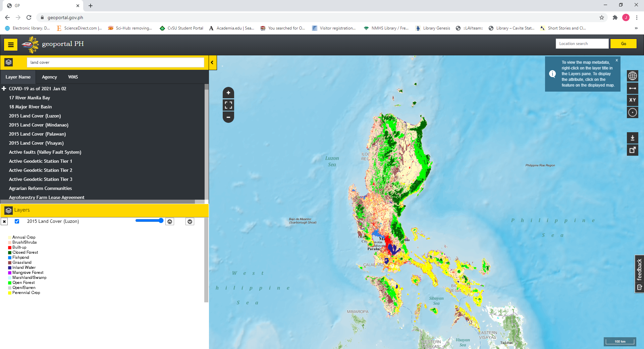
Task: Switch to the WMS tab
Action: coord(73,77)
